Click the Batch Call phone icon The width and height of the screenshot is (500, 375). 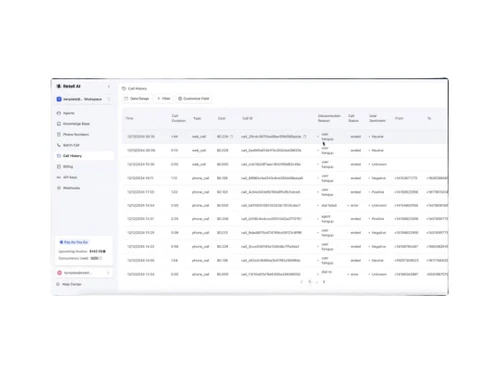59,145
